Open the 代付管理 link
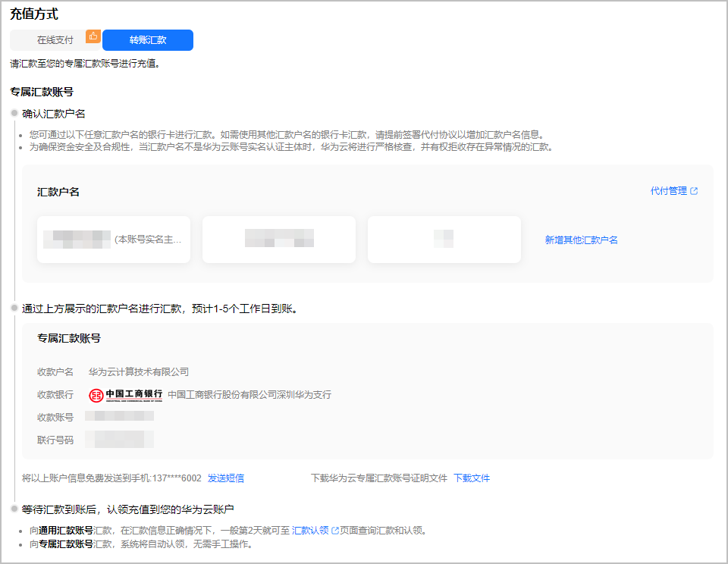The width and height of the screenshot is (728, 564). [x=669, y=191]
